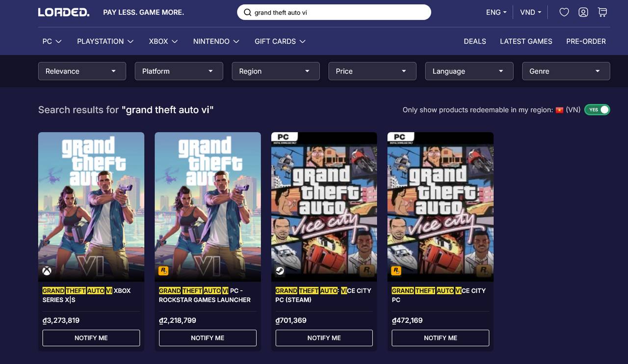Notify me for GTA VI Xbox Series X|S
This screenshot has height=364, width=628.
91,338
